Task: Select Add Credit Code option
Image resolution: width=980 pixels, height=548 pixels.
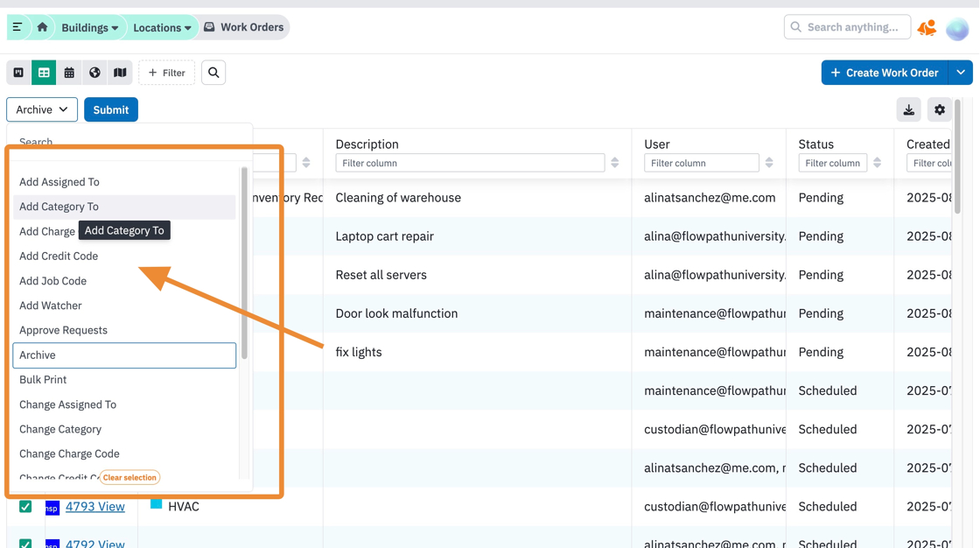Action: pyautogui.click(x=124, y=256)
